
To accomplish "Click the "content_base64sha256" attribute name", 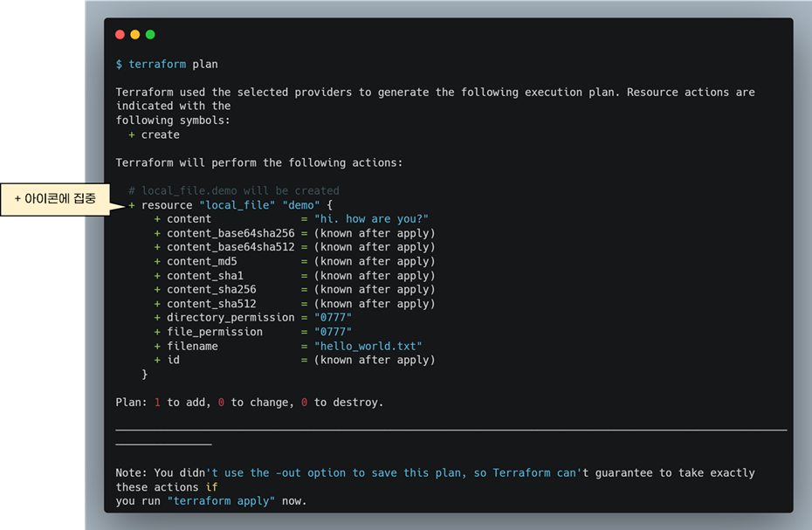I will 231,233.
